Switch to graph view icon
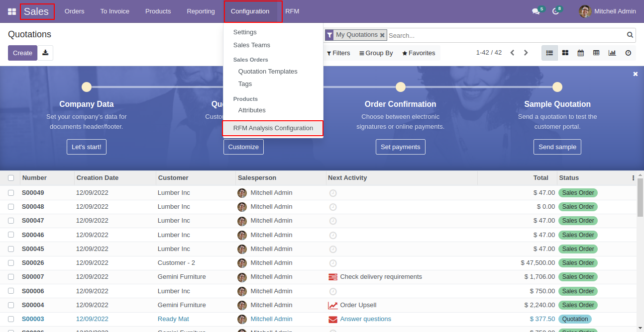This screenshot has width=644, height=332. [x=612, y=53]
